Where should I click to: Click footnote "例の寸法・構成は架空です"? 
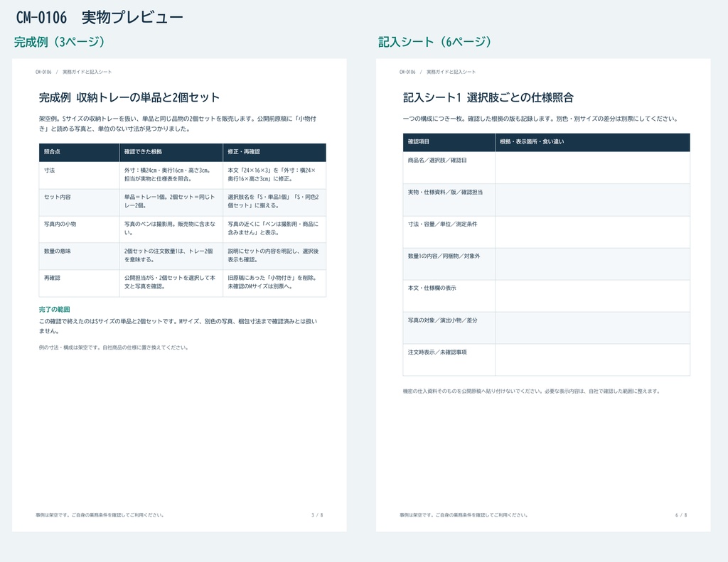[113, 347]
